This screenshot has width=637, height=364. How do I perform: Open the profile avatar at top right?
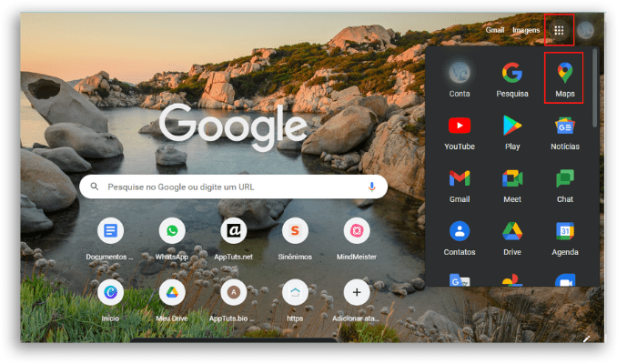tap(585, 30)
